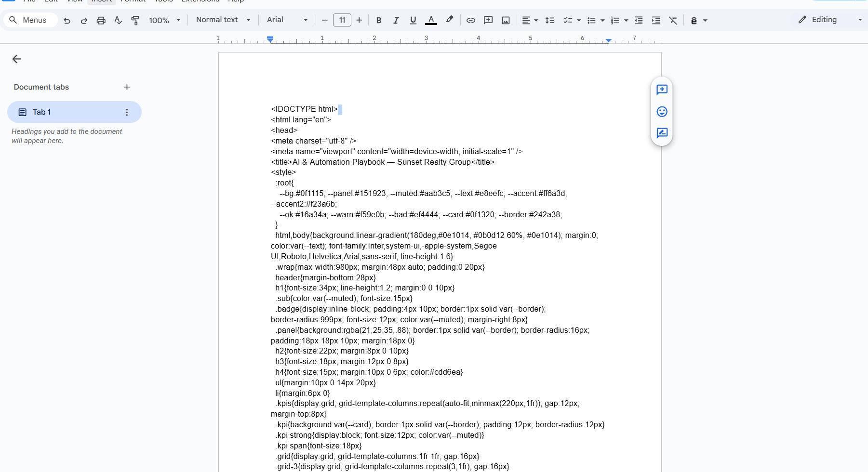Toggle bold formatting
868x472 pixels.
pyautogui.click(x=379, y=20)
